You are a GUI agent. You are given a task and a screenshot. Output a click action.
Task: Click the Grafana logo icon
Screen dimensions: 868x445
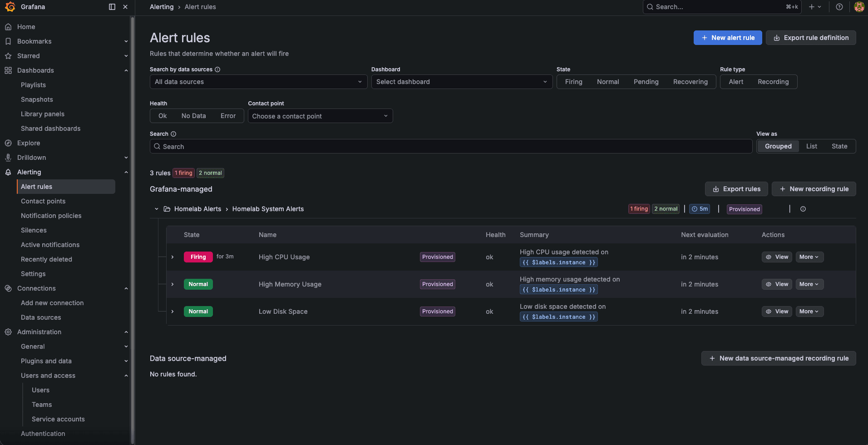[x=10, y=7]
